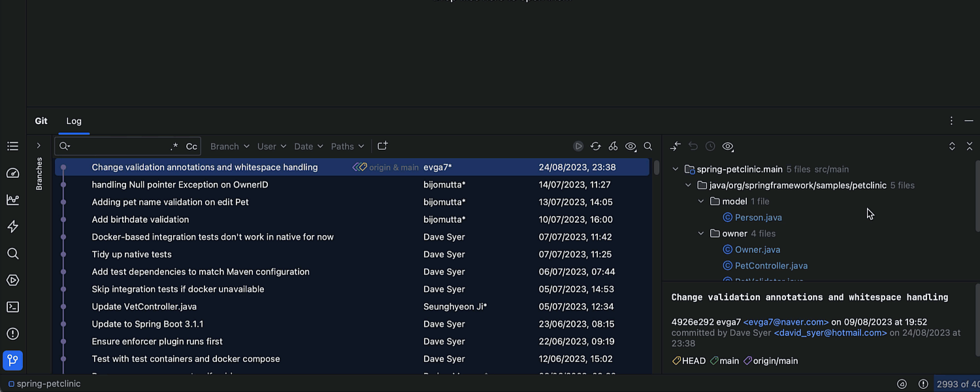Click the eye icon in log toolbar

[630, 146]
